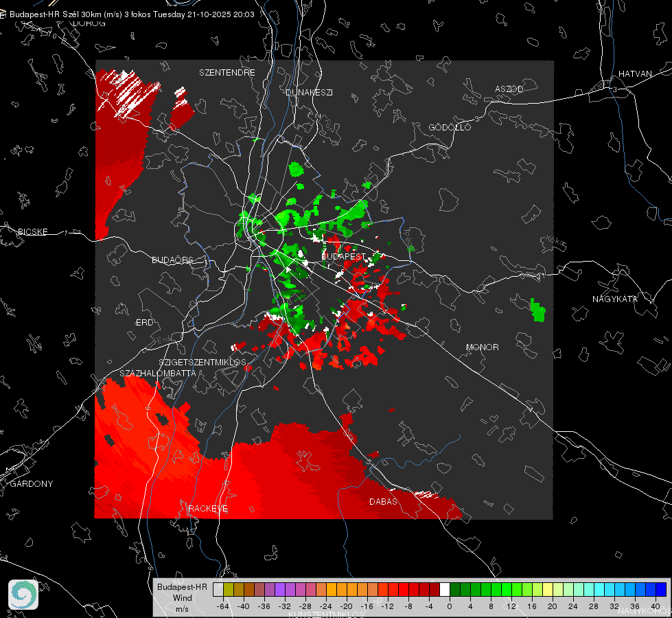Click the ÉRD town label
Image resolution: width=672 pixels, height=618 pixels.
(144, 323)
